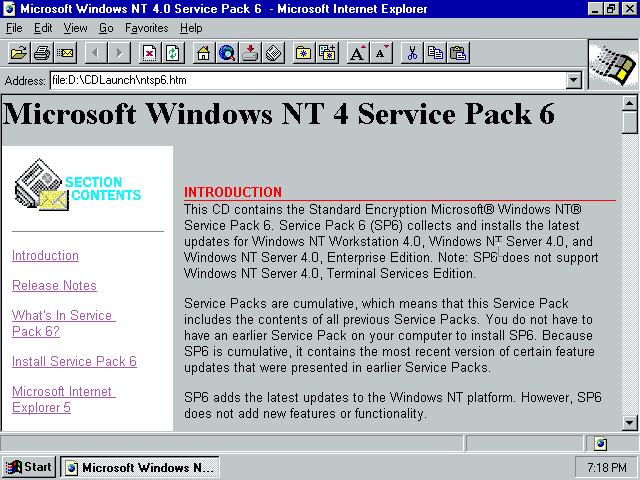Click the Send mail envelope toolbar icon
The width and height of the screenshot is (640, 480).
point(65,53)
